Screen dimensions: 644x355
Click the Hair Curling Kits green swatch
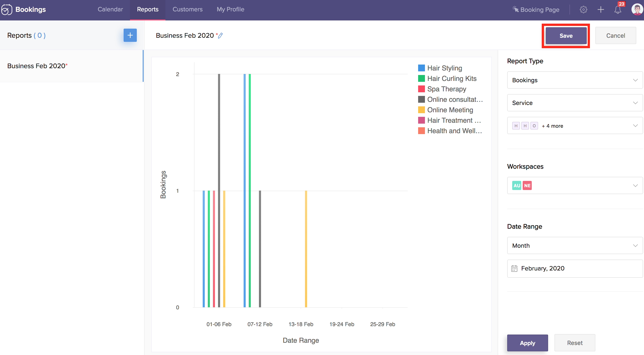[421, 78]
